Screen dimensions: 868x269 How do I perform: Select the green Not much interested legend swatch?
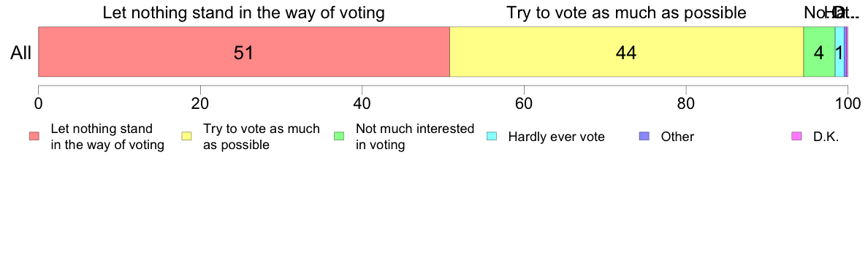(340, 137)
